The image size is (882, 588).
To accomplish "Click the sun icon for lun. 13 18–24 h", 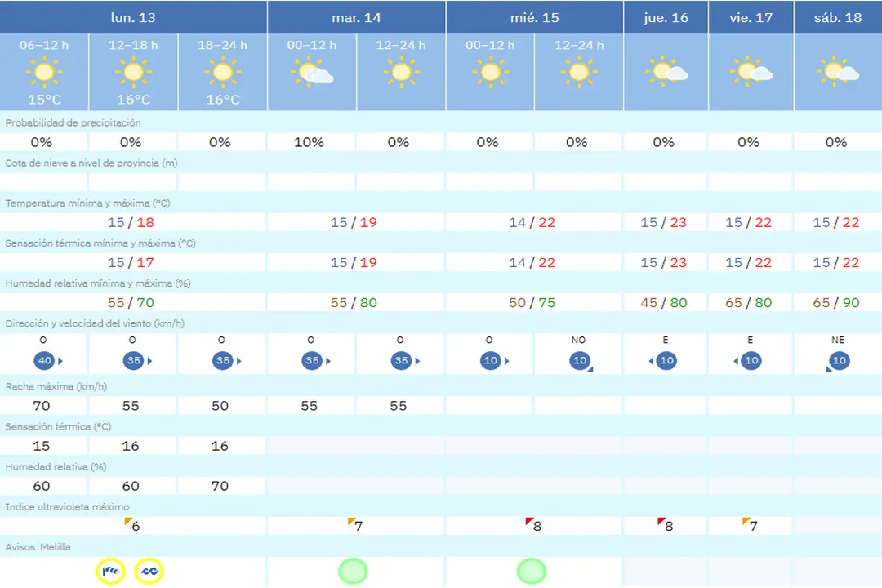I will click(x=223, y=73).
